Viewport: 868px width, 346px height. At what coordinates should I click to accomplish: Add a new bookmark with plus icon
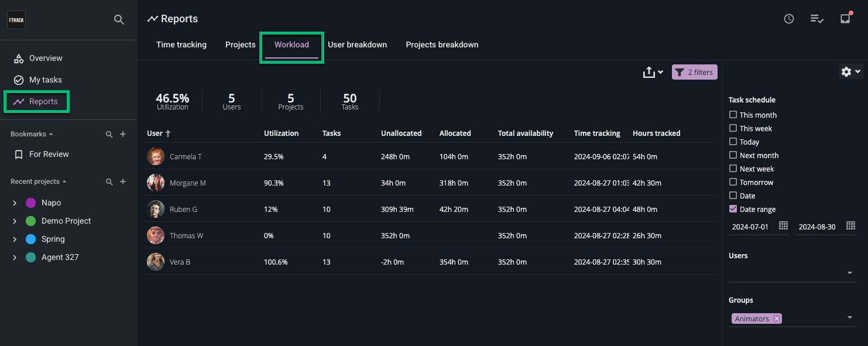click(x=123, y=134)
